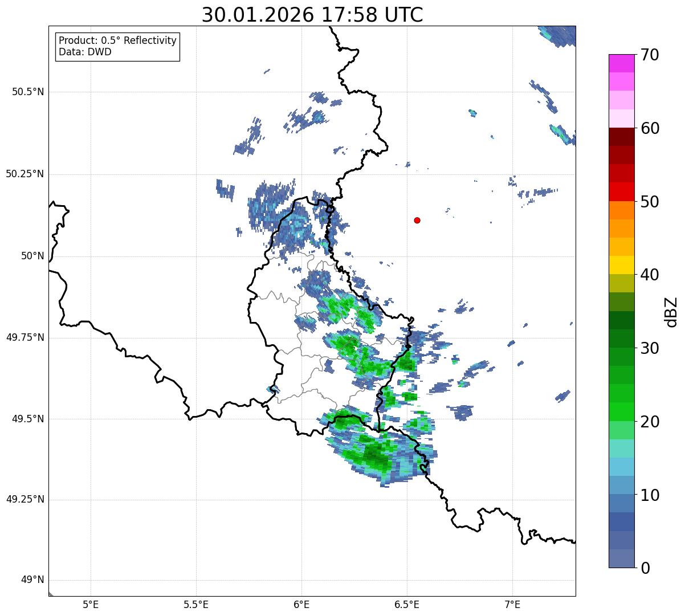Click the 50.25°N latitude label
685x616 pixels.
tap(25, 174)
